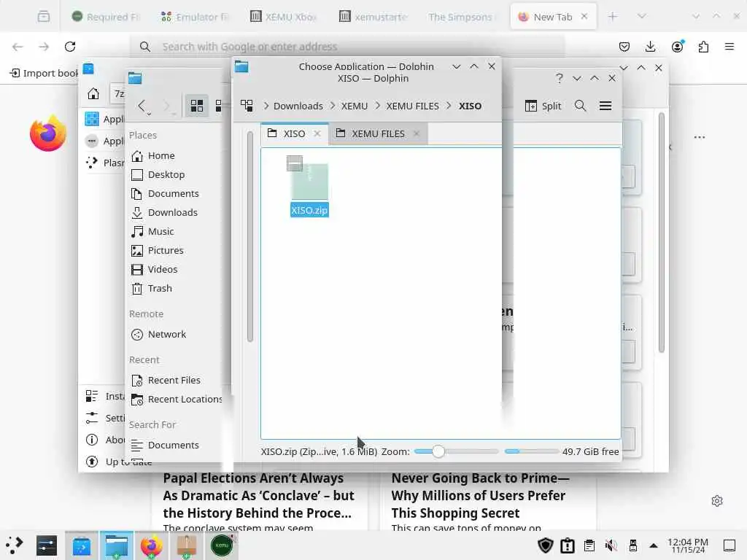Open the Save to Pocket icon

click(624, 47)
